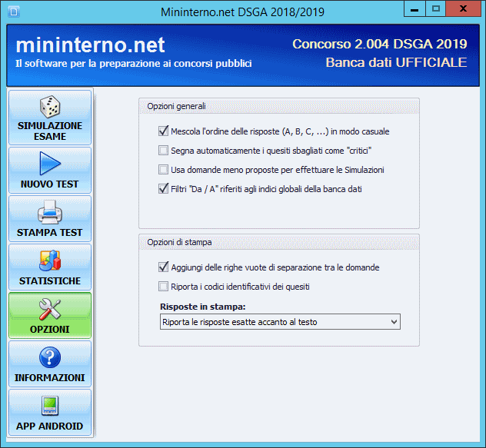Uncheck the "Da / A" global index filters option
The height and width of the screenshot is (448, 486).
pos(163,189)
